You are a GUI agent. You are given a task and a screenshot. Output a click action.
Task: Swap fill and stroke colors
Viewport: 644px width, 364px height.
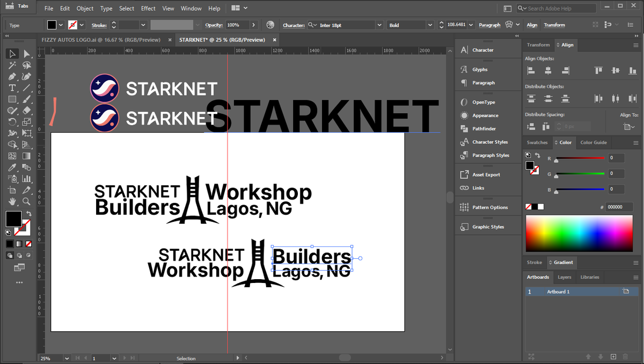tap(29, 214)
